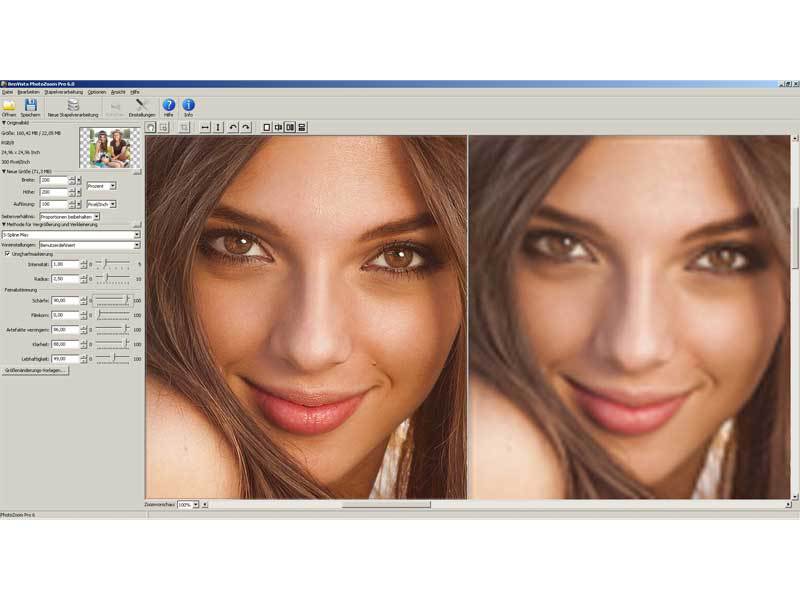Open the Stapelverarbeitung menu
Viewport: 800px width, 600px height.
pyautogui.click(x=63, y=92)
